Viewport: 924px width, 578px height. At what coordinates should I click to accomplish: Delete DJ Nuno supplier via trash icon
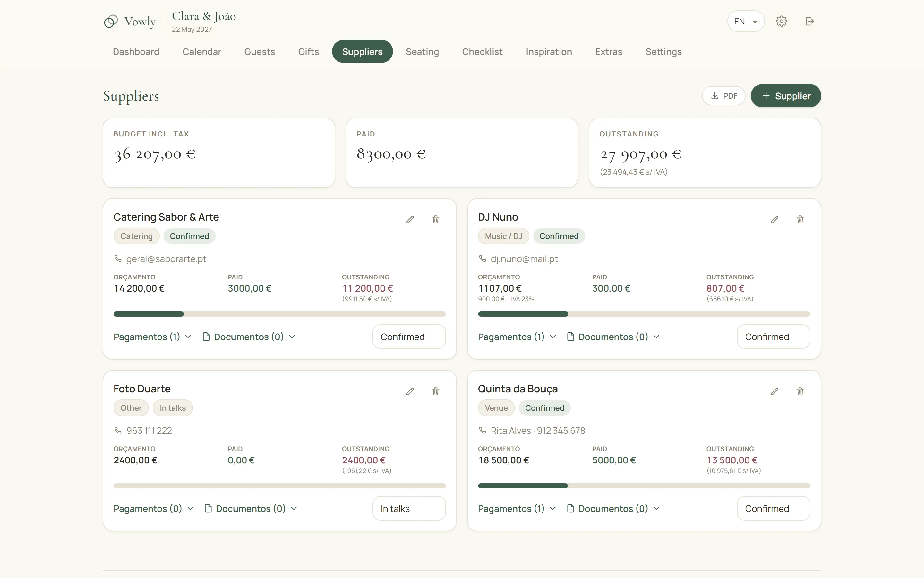click(x=800, y=219)
